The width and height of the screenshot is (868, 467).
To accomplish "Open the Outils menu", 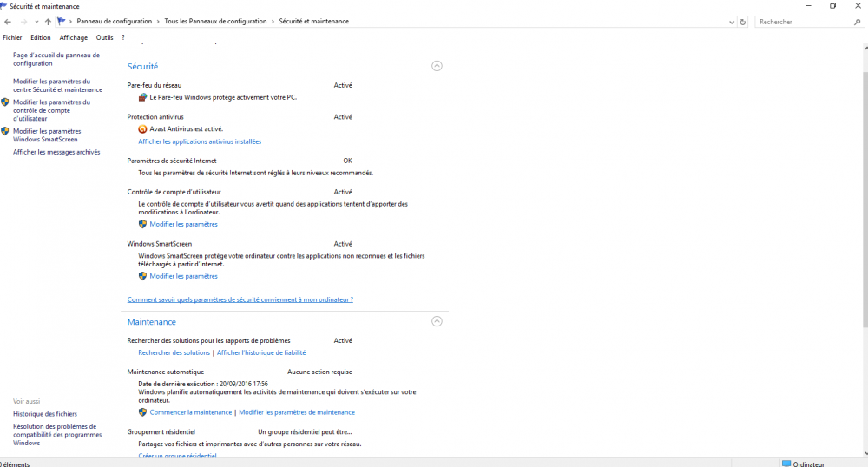I will 105,37.
